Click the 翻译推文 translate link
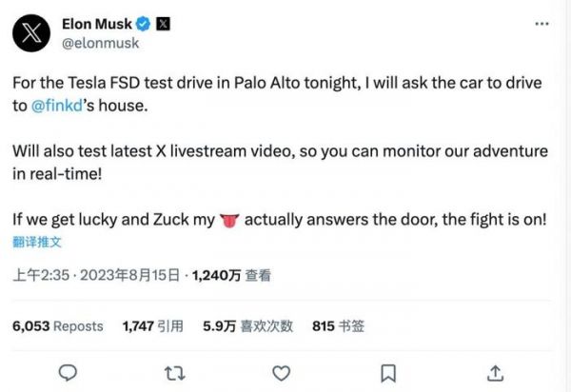The image size is (571, 392). (x=33, y=244)
